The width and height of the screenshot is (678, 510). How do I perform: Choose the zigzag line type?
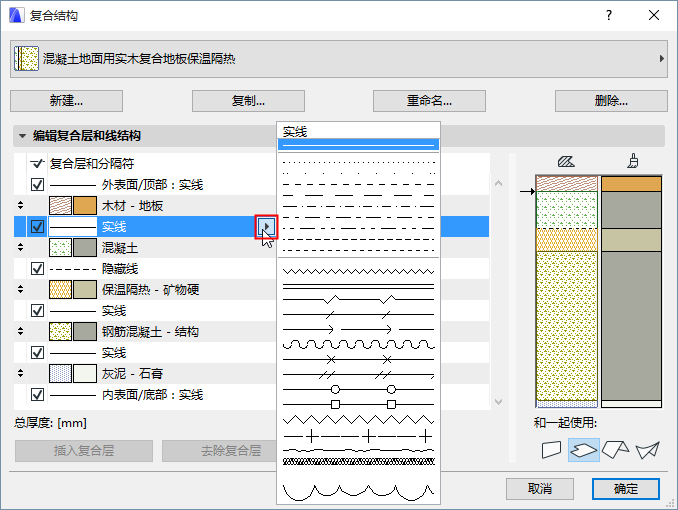(x=358, y=271)
